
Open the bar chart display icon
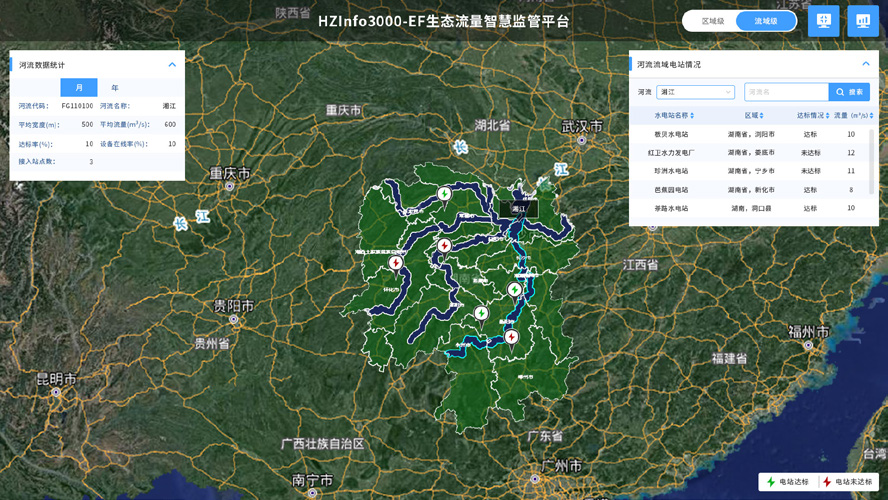(862, 21)
